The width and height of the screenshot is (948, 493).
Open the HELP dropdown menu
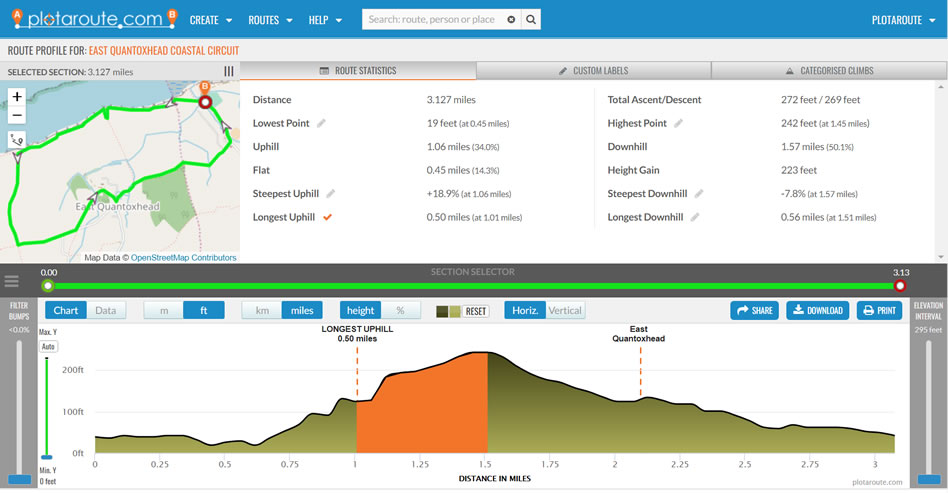(x=325, y=20)
